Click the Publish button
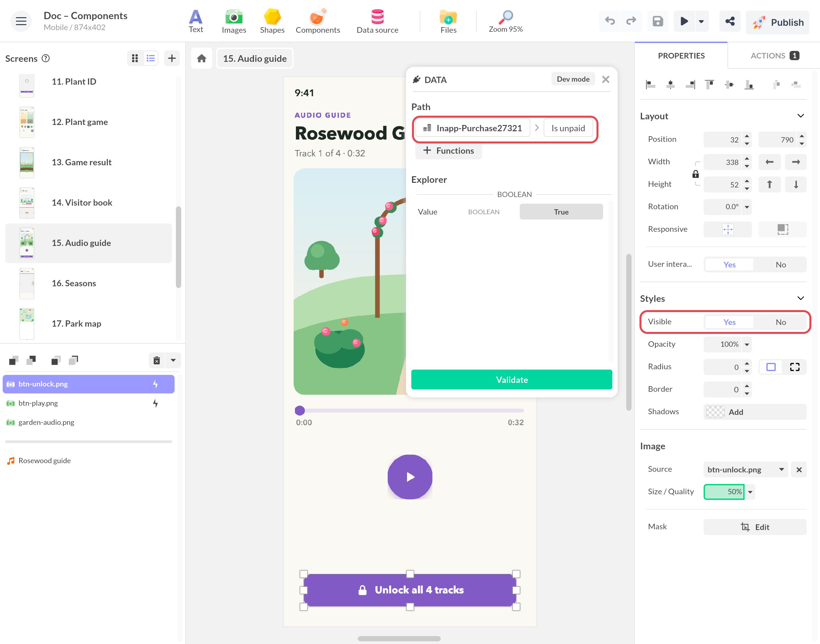This screenshot has width=820, height=644. 777,22
